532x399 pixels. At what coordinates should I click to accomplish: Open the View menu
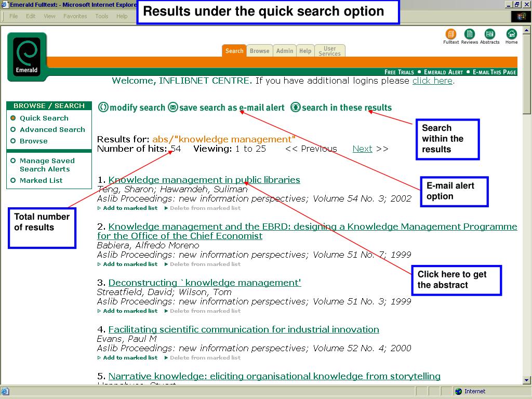coord(49,16)
